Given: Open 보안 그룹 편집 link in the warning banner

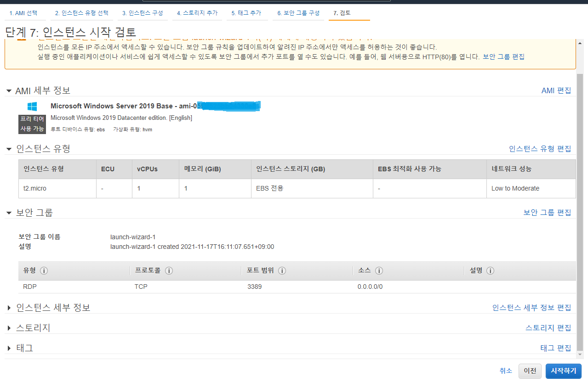Looking at the screenshot, I should point(503,57).
